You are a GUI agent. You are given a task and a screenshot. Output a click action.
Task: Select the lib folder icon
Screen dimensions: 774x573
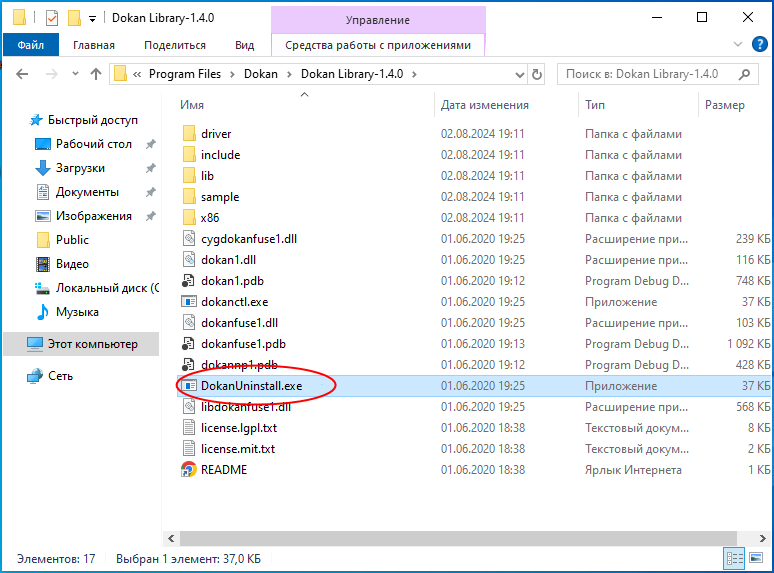click(189, 176)
